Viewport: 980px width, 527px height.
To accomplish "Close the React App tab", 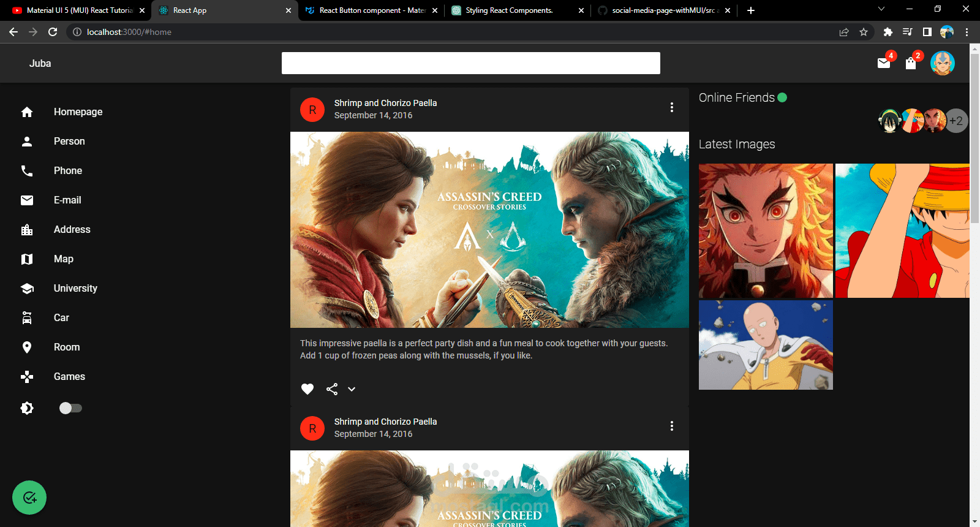I will (288, 10).
